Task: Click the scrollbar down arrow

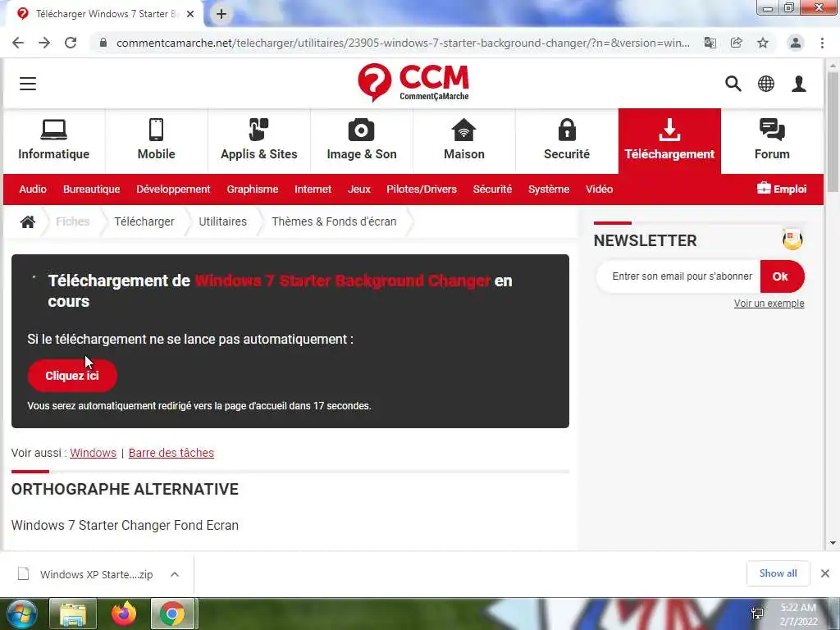Action: point(833,543)
